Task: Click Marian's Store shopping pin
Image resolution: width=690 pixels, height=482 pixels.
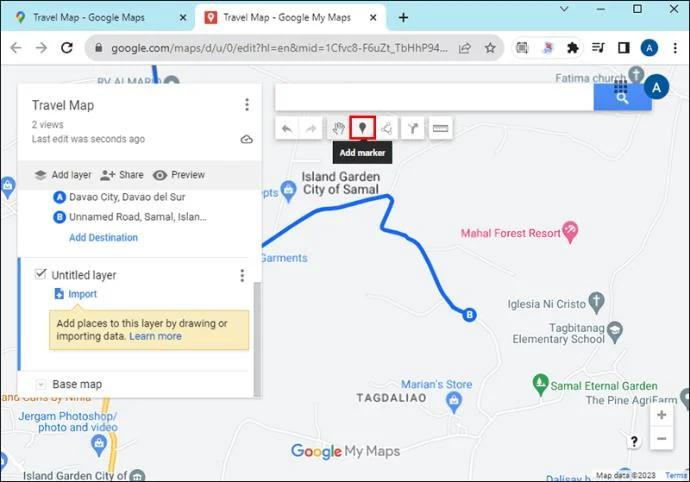Action: 454,402
